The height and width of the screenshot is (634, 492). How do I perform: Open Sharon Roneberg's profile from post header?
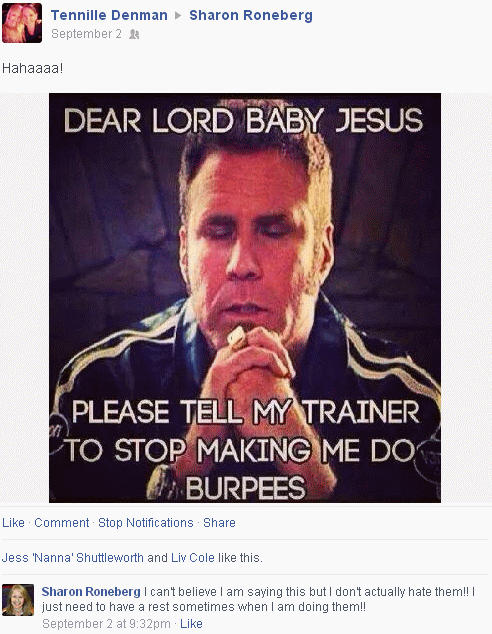point(251,15)
